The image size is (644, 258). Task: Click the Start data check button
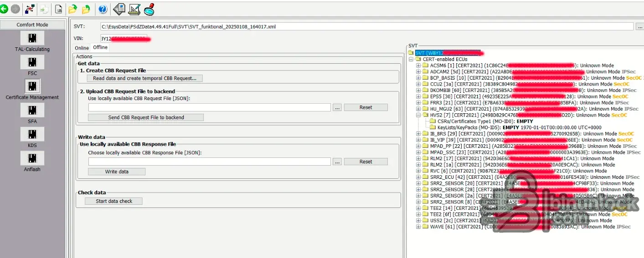point(114,201)
